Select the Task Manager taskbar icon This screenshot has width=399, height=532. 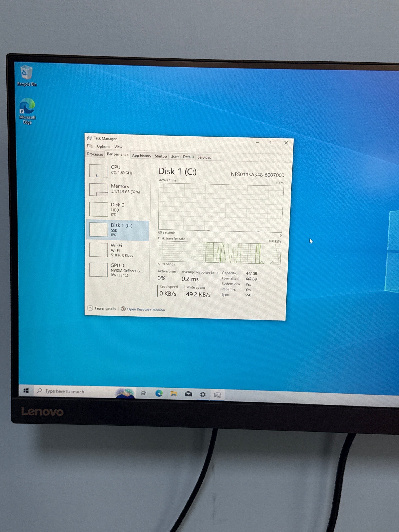[217, 395]
